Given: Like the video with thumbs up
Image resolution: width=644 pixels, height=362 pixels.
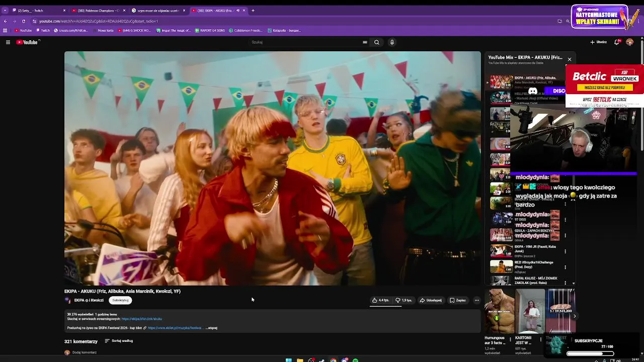Looking at the screenshot, I should [x=380, y=300].
